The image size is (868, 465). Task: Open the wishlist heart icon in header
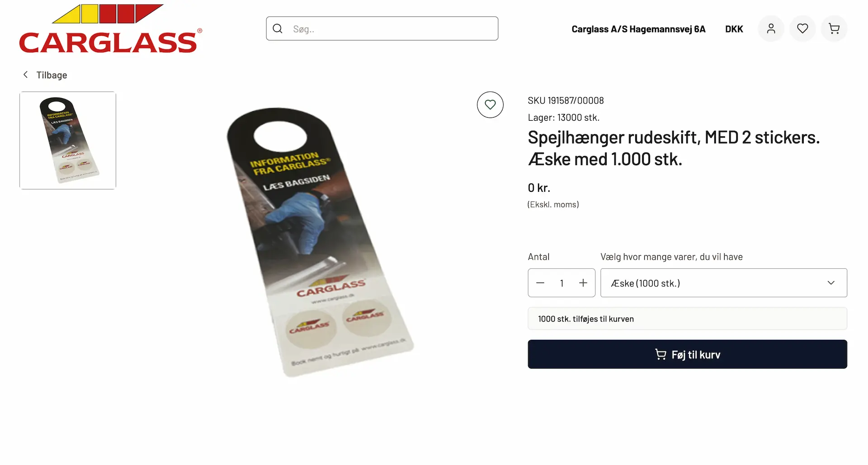(802, 29)
